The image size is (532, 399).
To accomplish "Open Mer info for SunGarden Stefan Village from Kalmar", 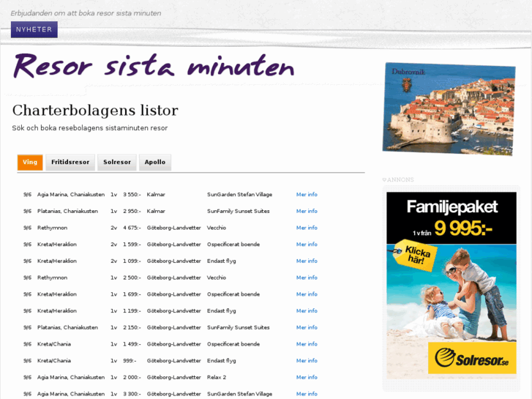I will (x=307, y=195).
